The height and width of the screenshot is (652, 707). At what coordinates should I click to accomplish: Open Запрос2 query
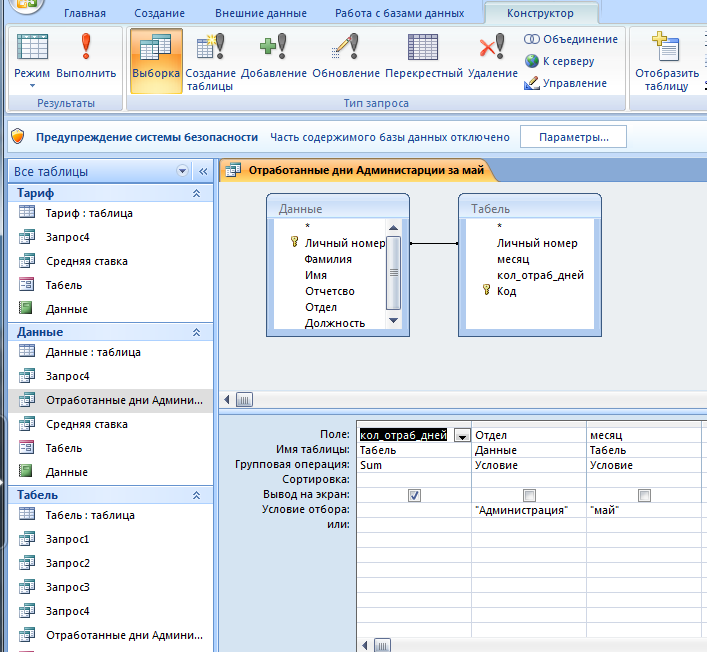click(x=110, y=563)
